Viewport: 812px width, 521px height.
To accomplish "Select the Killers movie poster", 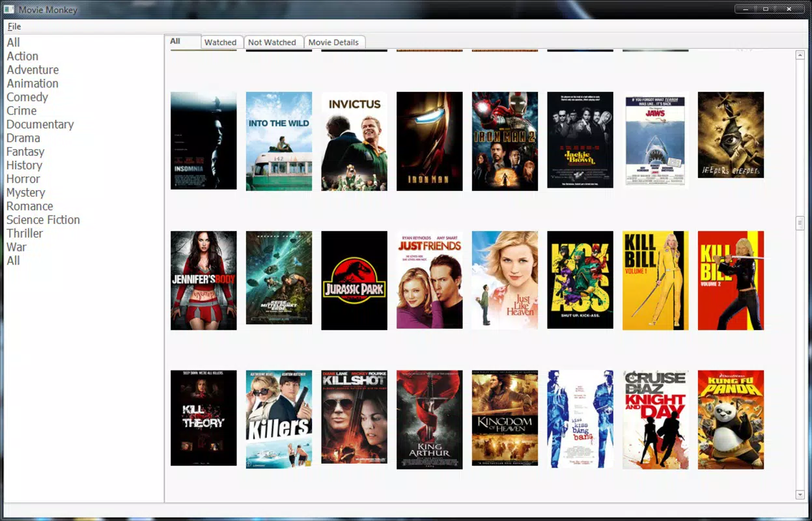I will pos(279,419).
